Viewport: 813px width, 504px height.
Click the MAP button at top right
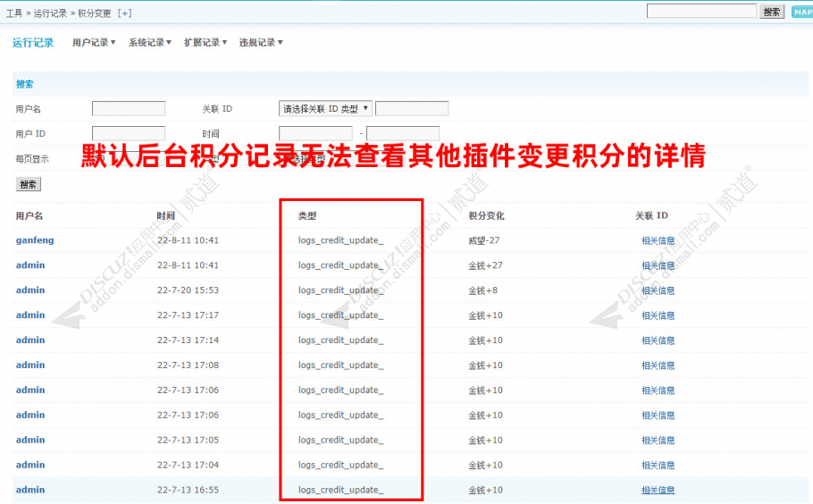pos(802,12)
